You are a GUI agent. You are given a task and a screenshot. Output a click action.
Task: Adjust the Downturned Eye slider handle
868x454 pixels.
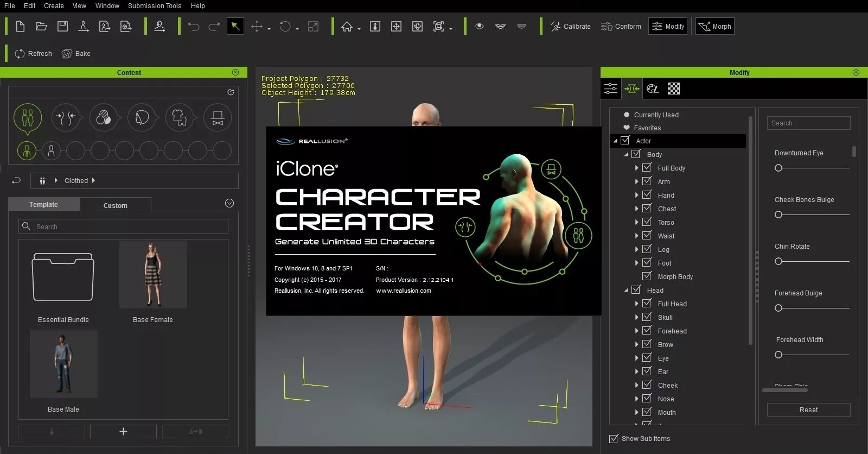coord(778,168)
